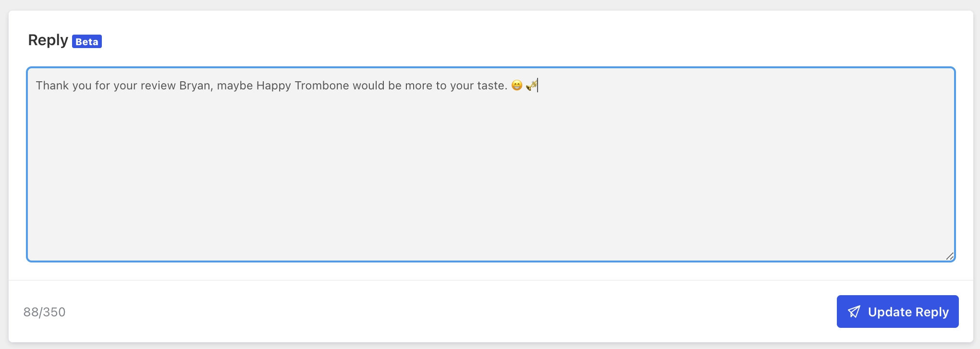Click the Update Reply button
The image size is (980, 349).
coord(897,312)
